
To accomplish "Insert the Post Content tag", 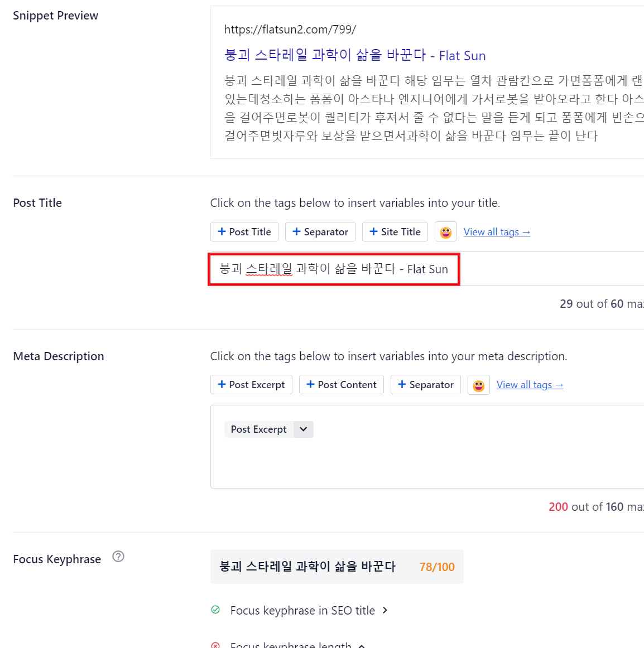I will pyautogui.click(x=341, y=385).
